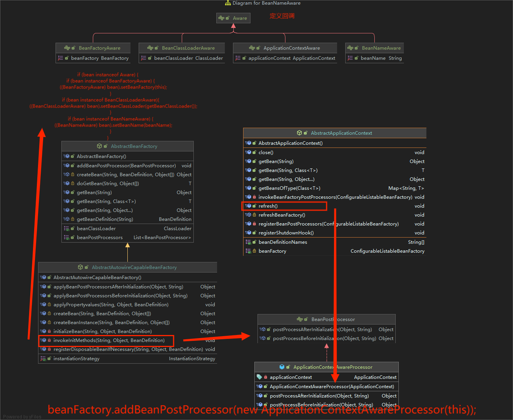The height and width of the screenshot is (420, 513).
Task: Click the constructor icon before AbstractBeanFactory()
Action: (x=66, y=156)
